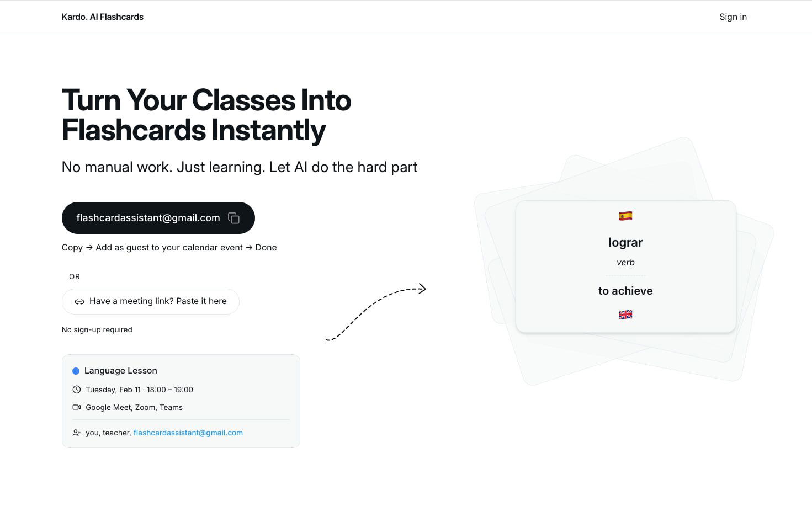Click the Spanish flag on flashcard
This screenshot has width=812, height=517.
(625, 216)
